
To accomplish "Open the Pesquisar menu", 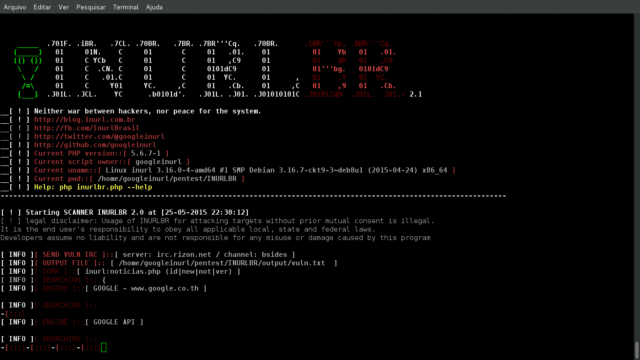I will [91, 7].
